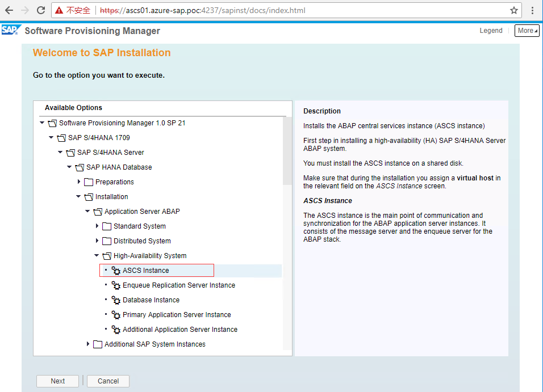Click the not-secure warning triangle icon

pos(59,10)
